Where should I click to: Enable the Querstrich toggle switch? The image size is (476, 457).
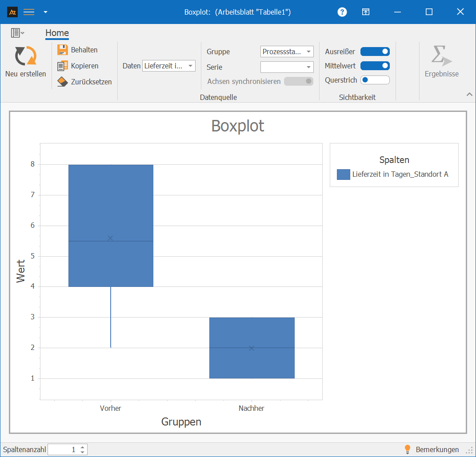375,80
